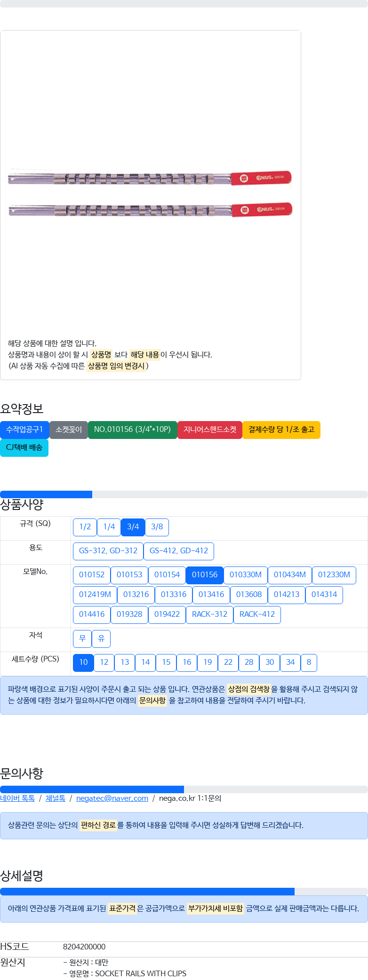Screen dimensions: 368x980
Task: Choose model number 010152
Action: 92,575
